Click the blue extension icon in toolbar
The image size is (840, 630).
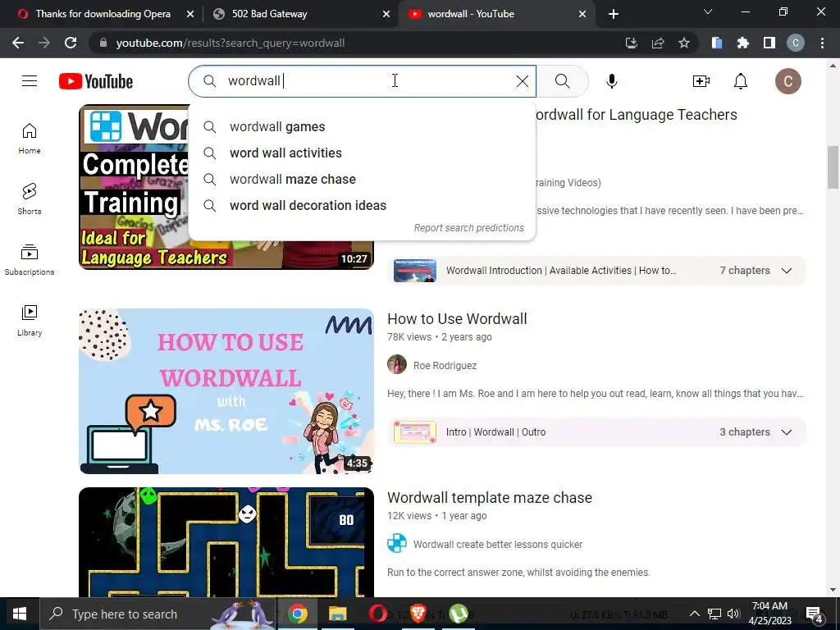click(717, 43)
